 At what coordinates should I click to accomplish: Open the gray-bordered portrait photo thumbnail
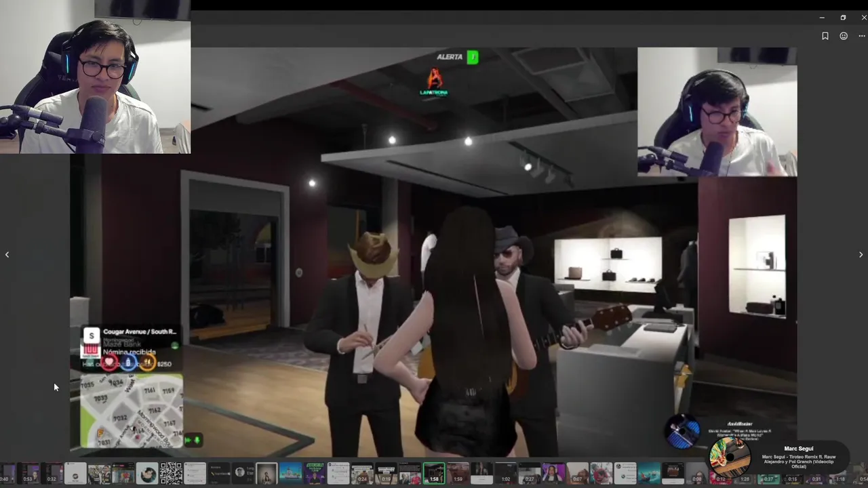267,473
